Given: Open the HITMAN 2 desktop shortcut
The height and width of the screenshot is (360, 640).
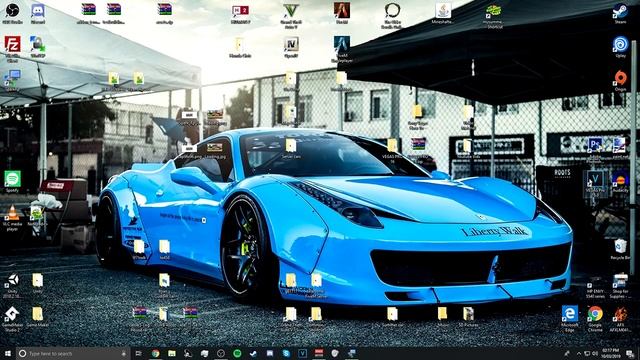Looking at the screenshot, I should tap(240, 13).
